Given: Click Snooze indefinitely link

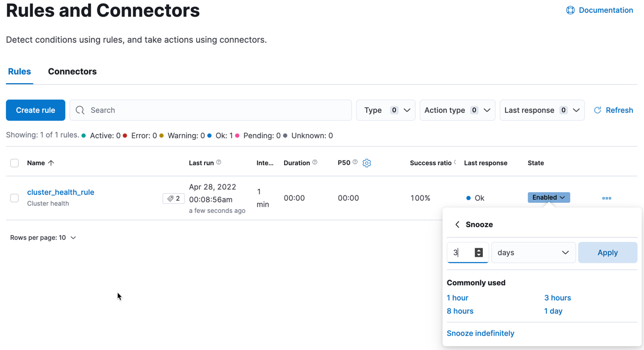Looking at the screenshot, I should click(x=480, y=333).
